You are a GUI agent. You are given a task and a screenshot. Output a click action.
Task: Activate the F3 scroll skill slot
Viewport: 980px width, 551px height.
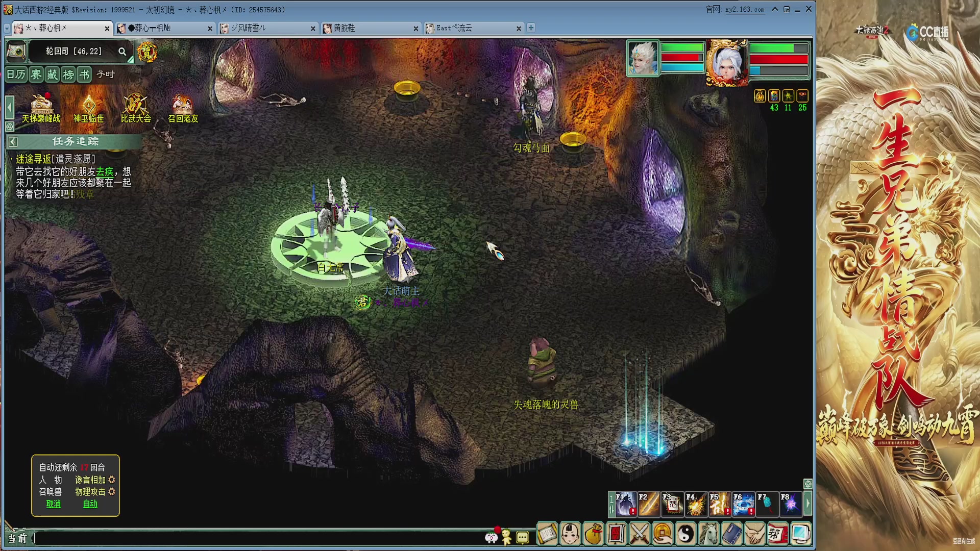[x=672, y=504]
